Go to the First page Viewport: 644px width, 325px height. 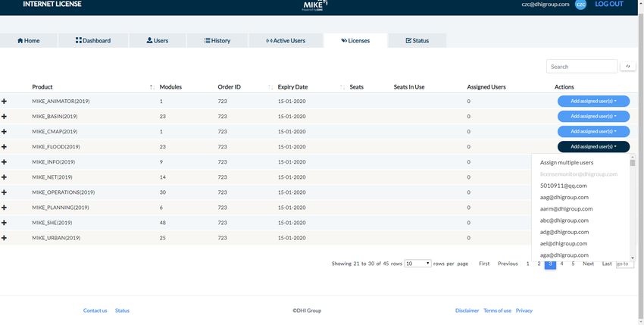click(484, 264)
